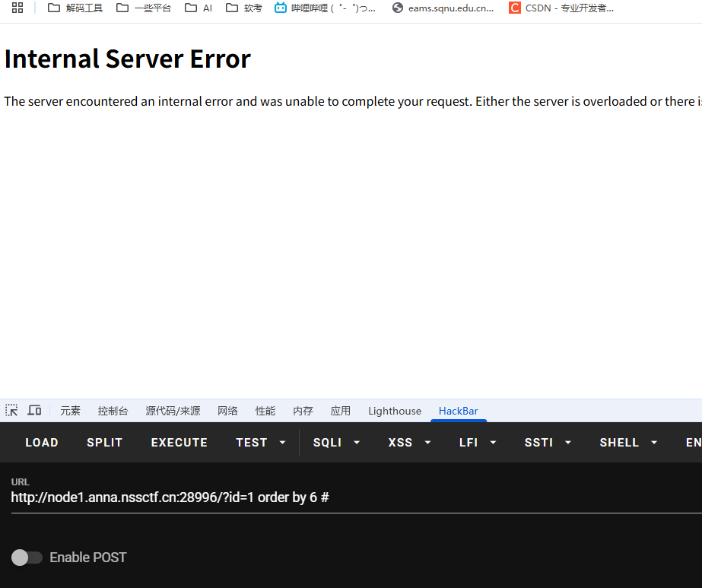Switch to the 控制台 DevTools tab
Screen dimensions: 702x588
[113, 411]
